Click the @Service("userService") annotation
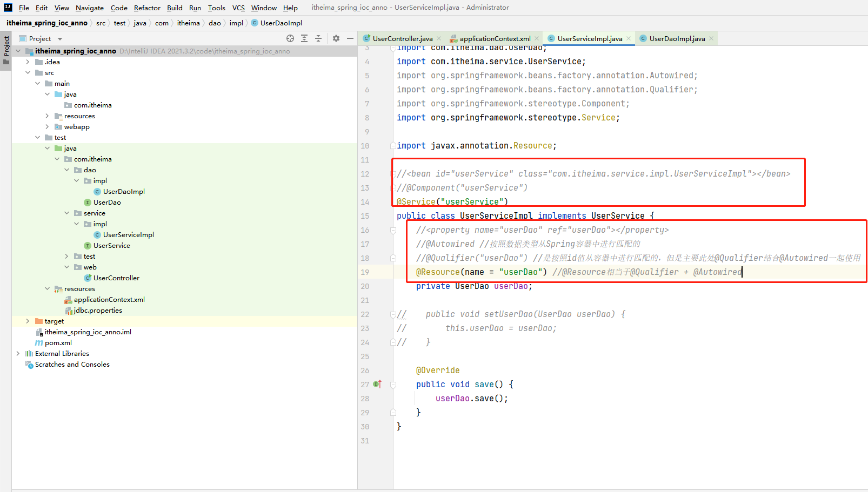The height and width of the screenshot is (492, 868). (x=452, y=201)
